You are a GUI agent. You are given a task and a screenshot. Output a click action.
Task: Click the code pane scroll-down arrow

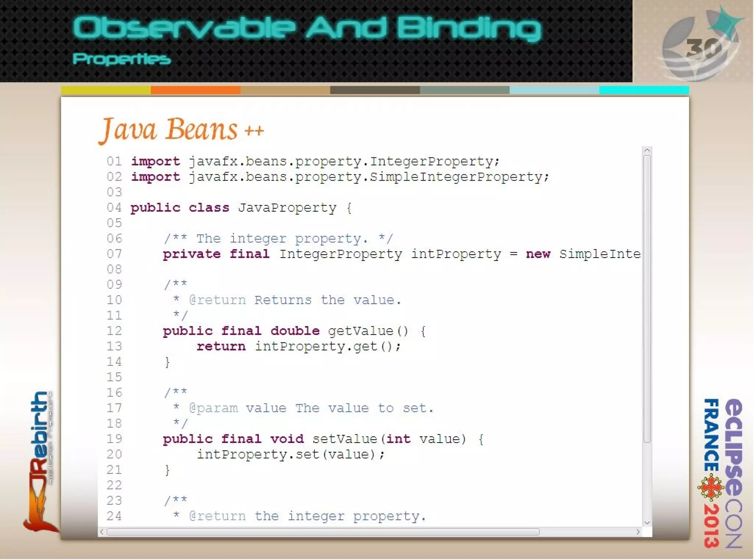coord(647,522)
